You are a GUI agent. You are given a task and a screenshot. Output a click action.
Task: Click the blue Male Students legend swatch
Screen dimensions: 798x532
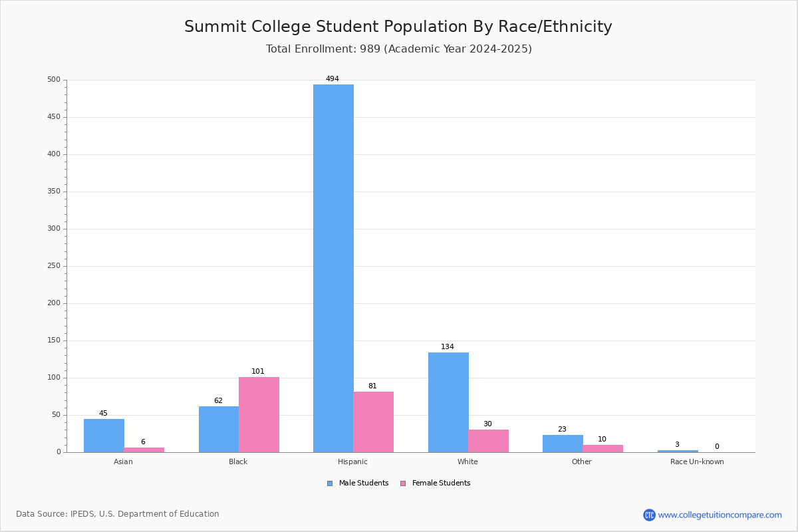coord(330,483)
